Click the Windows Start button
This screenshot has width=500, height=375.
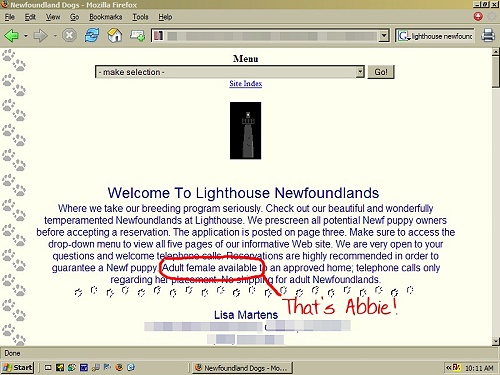tap(17, 367)
